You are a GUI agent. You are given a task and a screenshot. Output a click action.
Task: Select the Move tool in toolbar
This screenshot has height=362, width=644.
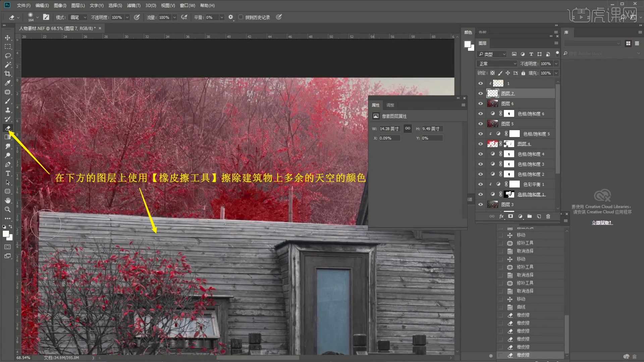(8, 38)
